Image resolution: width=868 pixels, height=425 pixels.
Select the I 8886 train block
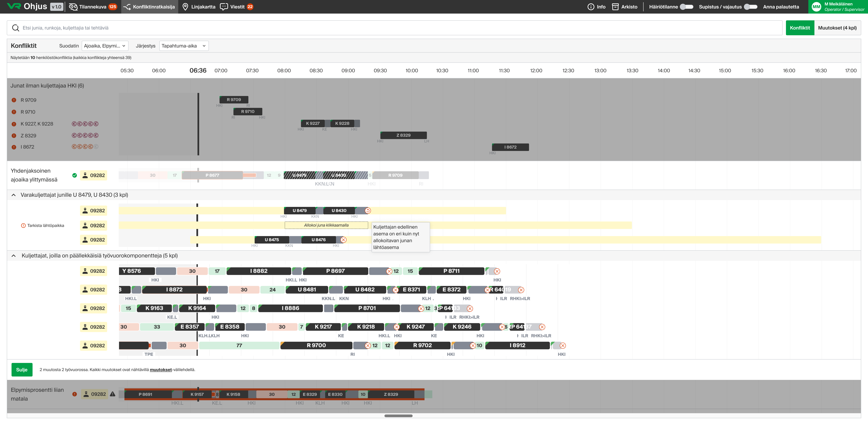point(290,308)
